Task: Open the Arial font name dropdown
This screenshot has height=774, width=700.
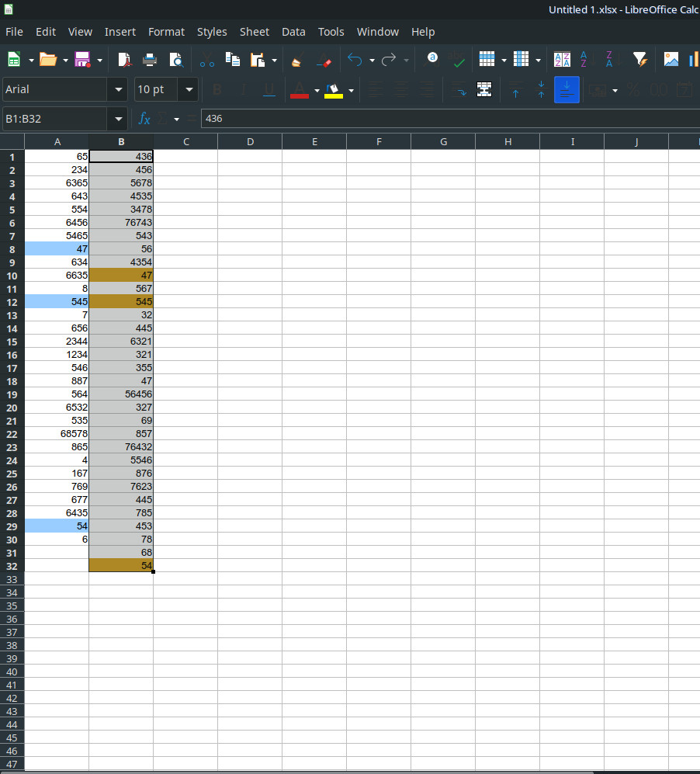Action: click(118, 89)
